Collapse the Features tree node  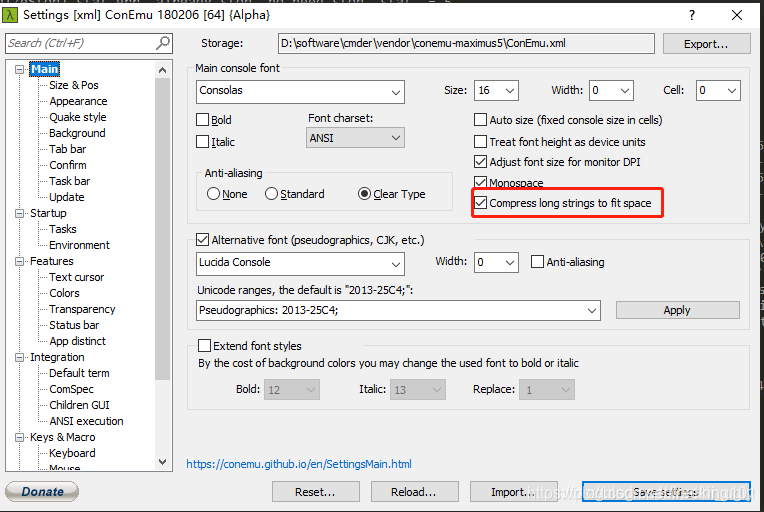click(x=19, y=261)
